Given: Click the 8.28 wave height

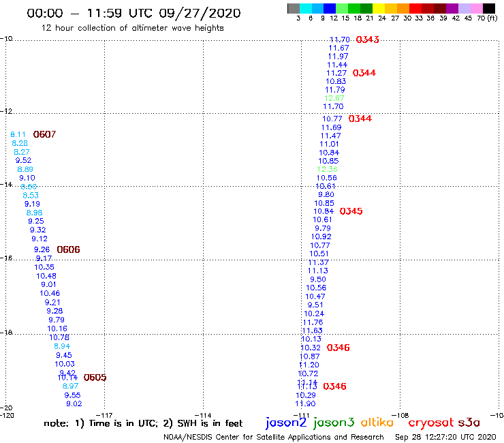Looking at the screenshot, I should click(x=20, y=143).
